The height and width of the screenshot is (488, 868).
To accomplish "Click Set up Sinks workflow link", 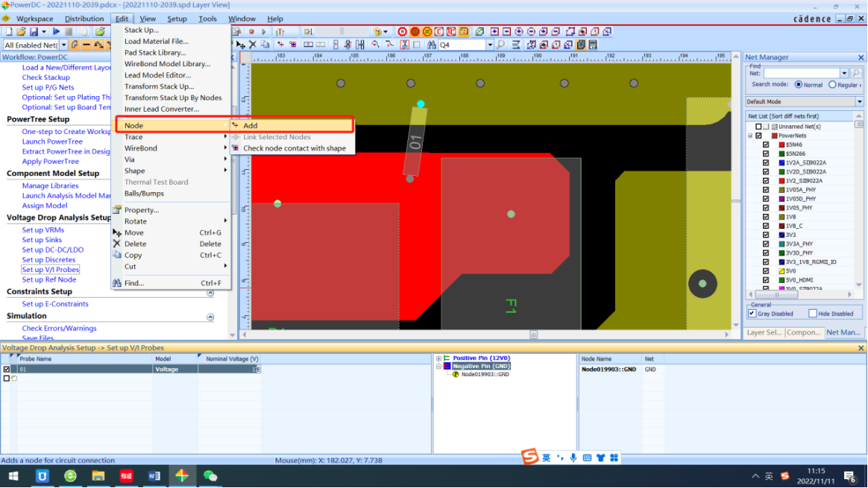I will 42,240.
